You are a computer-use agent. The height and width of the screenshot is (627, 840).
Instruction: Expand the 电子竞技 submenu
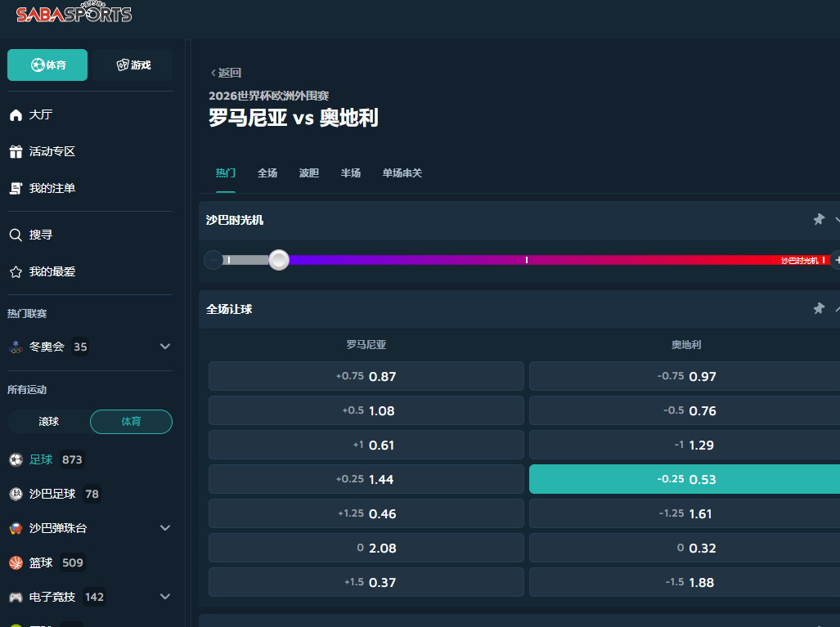pos(165,597)
